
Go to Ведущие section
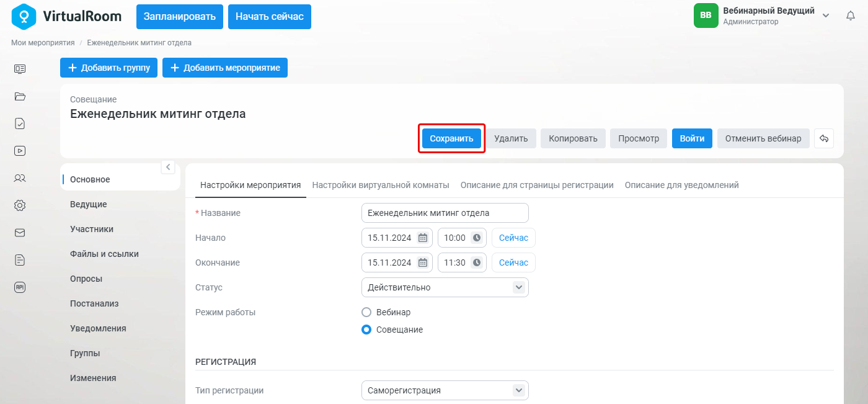(89, 204)
